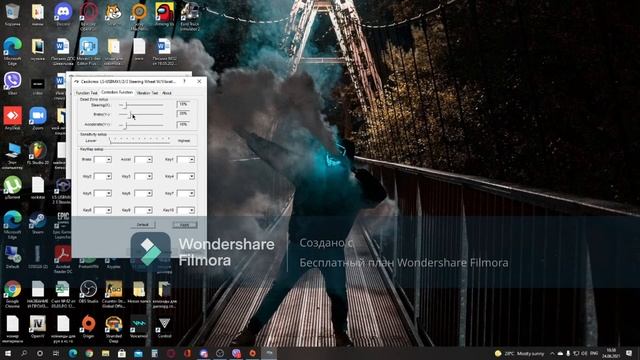Open the Mostly sunny weather widget

[519, 353]
